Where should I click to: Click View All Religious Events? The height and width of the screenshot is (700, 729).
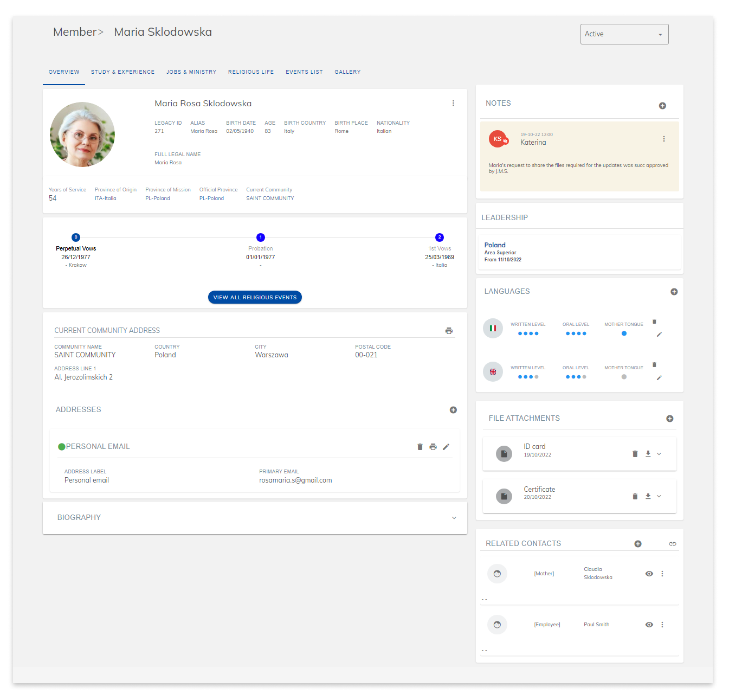(255, 297)
